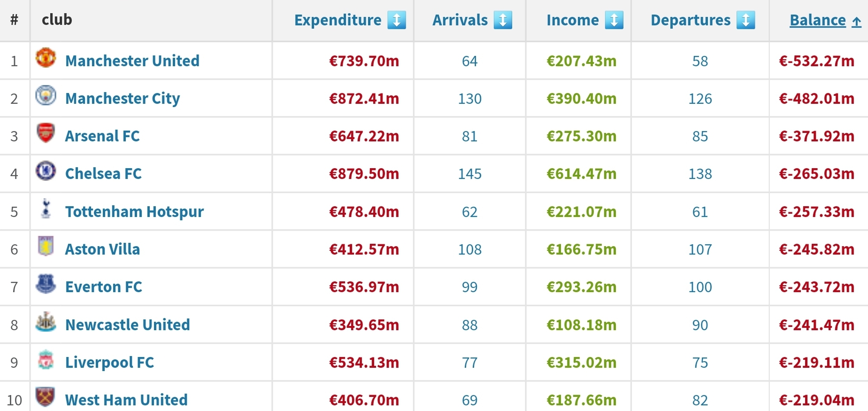
Task: Click the Newcastle United club crest
Action: click(46, 322)
